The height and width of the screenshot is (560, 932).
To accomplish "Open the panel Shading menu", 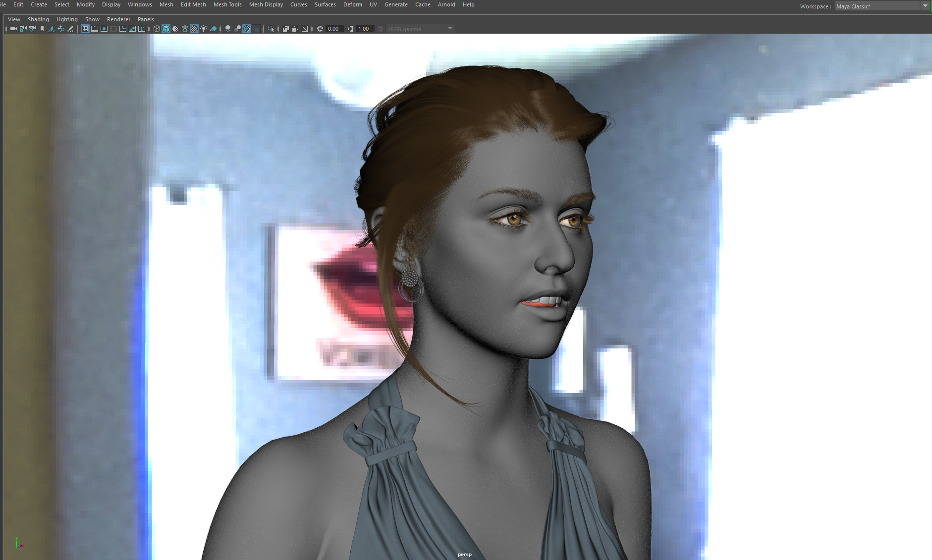I will click(38, 19).
